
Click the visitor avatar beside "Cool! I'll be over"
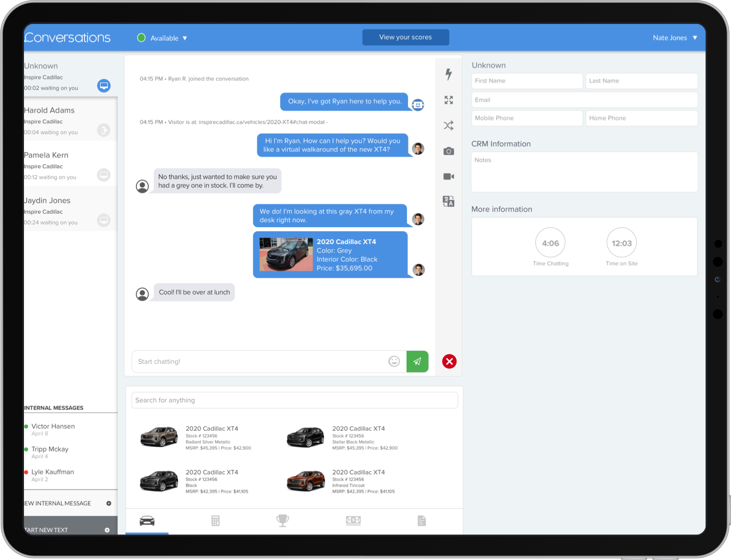coord(142,294)
